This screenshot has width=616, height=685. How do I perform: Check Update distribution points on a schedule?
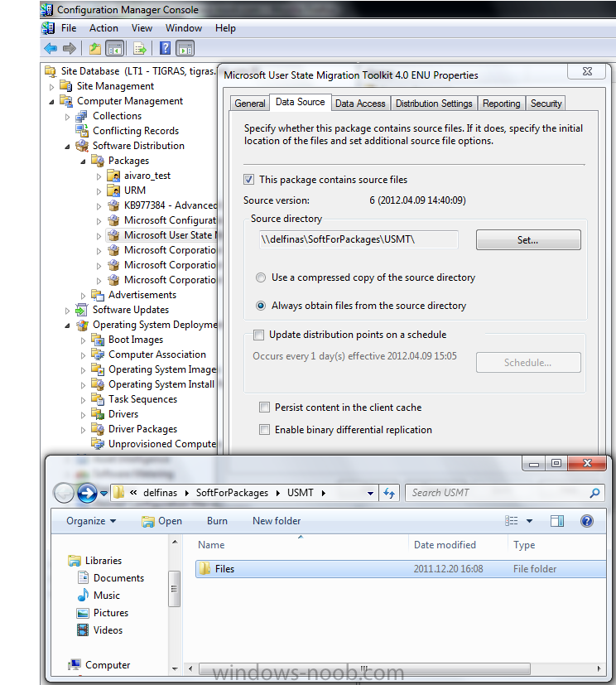pyautogui.click(x=259, y=335)
